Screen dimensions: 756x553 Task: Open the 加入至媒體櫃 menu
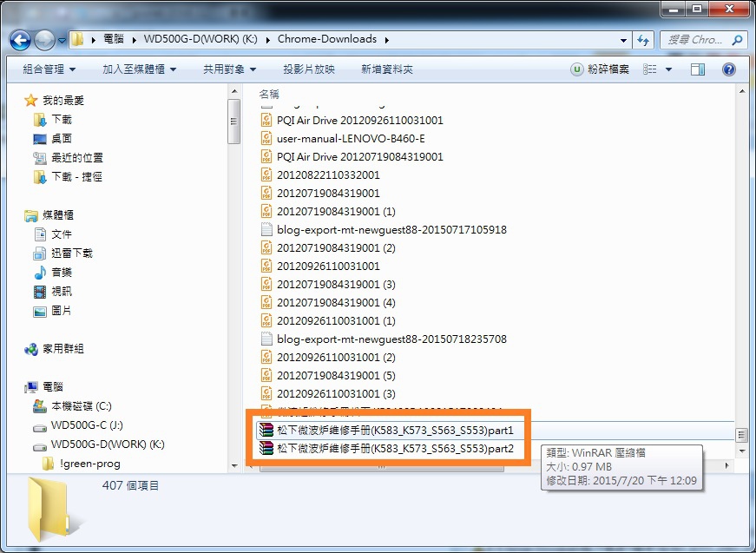[x=139, y=69]
